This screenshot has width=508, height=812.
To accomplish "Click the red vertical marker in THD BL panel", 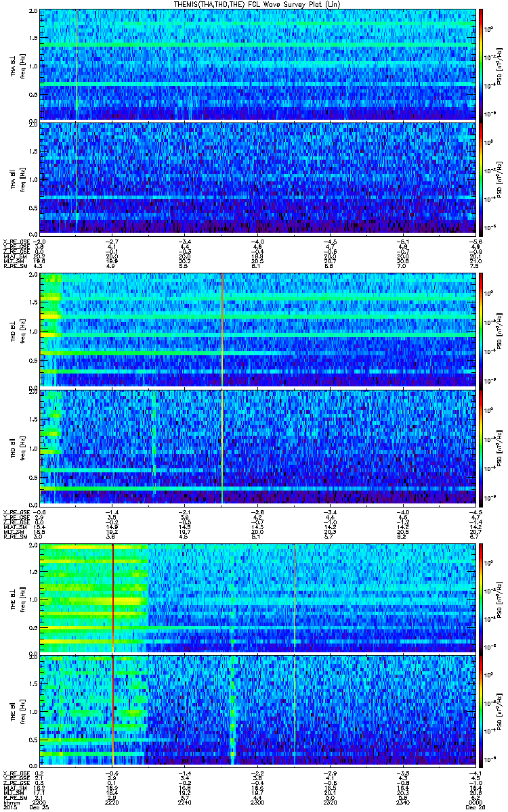I will click(222, 330).
